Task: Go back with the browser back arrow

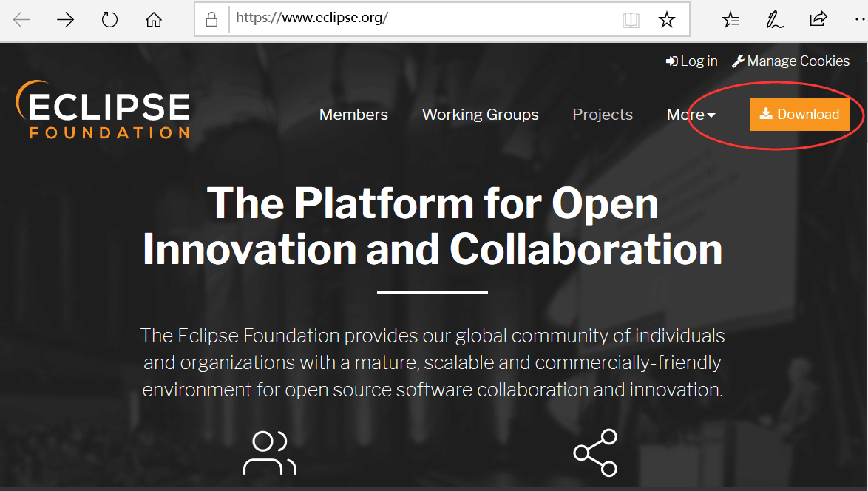Action: tap(21, 21)
